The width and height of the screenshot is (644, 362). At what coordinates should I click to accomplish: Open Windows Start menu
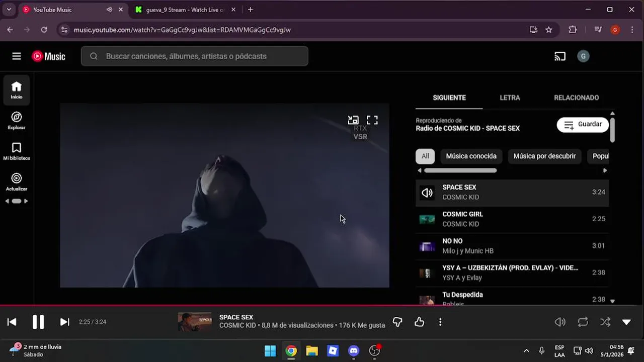coord(270,351)
